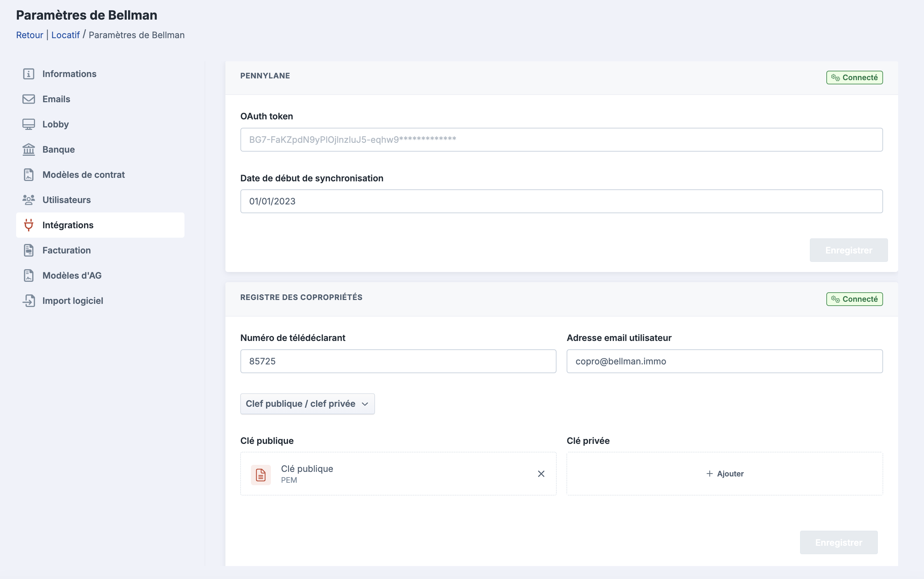Open the Utilisateurs section
The width and height of the screenshot is (924, 579).
point(100,200)
